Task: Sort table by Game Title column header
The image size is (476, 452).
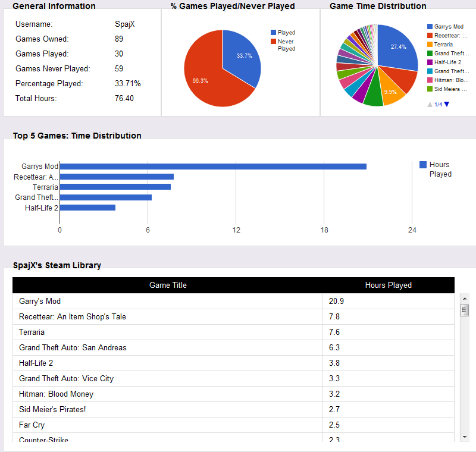Action: click(168, 285)
